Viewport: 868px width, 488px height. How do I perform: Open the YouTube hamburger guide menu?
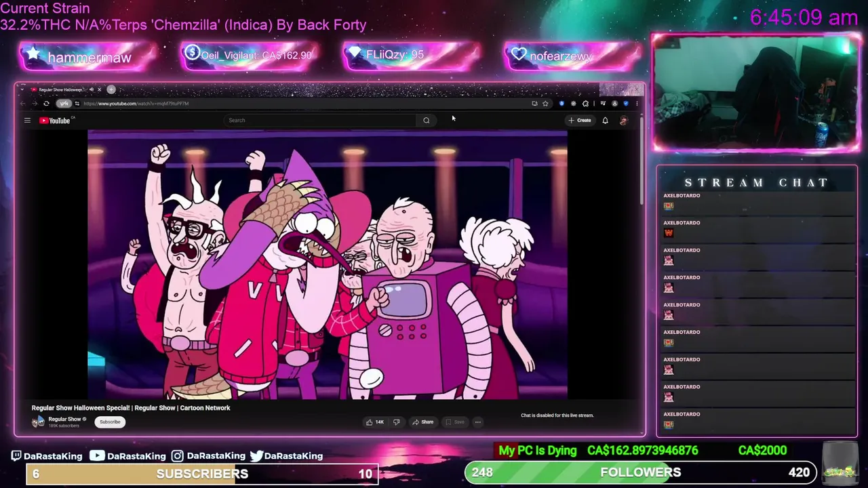(27, 121)
